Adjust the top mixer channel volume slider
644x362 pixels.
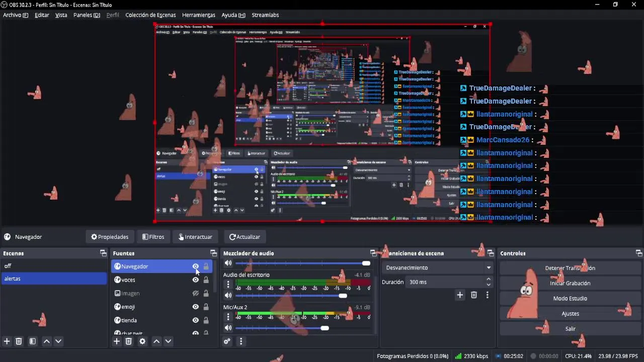[x=303, y=263]
